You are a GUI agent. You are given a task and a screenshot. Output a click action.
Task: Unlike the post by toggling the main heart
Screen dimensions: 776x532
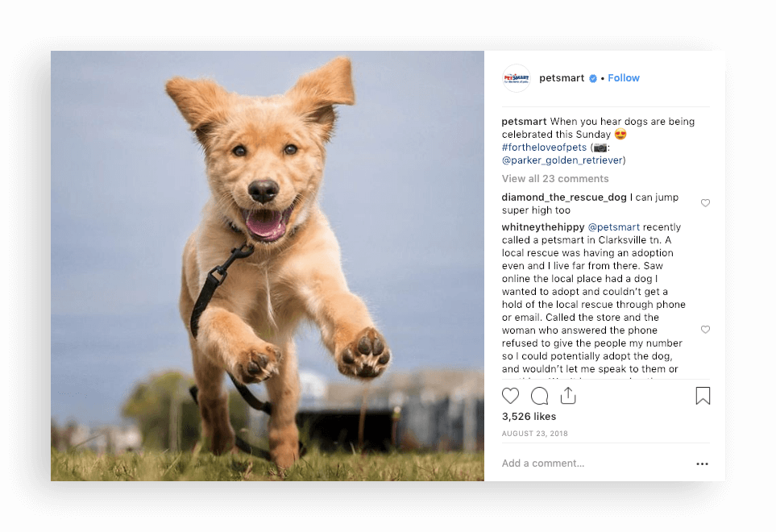click(x=510, y=395)
